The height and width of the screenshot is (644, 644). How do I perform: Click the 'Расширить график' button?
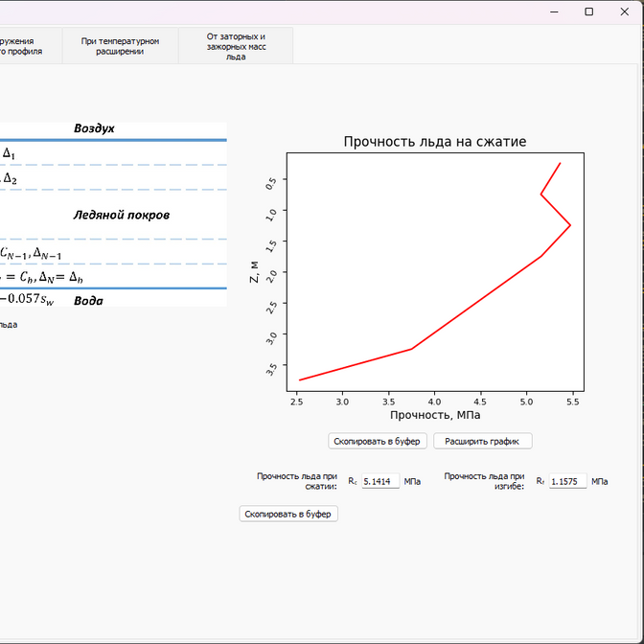point(483,441)
